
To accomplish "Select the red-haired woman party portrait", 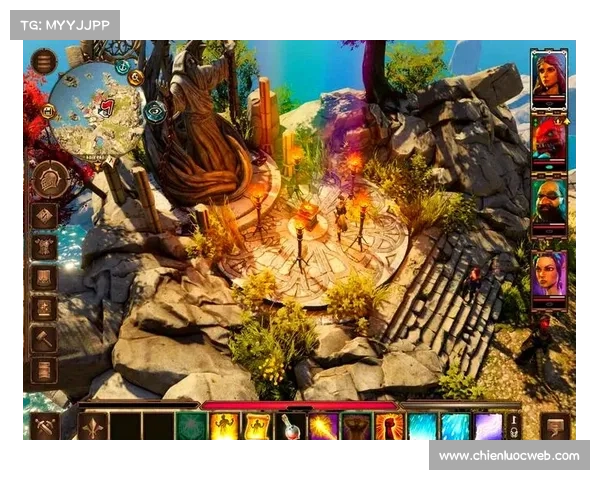I will pyautogui.click(x=549, y=80).
